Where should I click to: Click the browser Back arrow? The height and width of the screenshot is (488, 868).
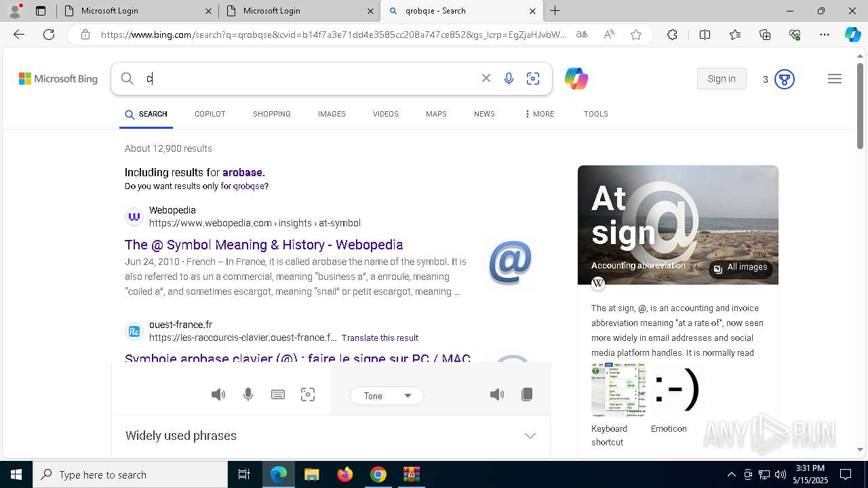point(19,35)
